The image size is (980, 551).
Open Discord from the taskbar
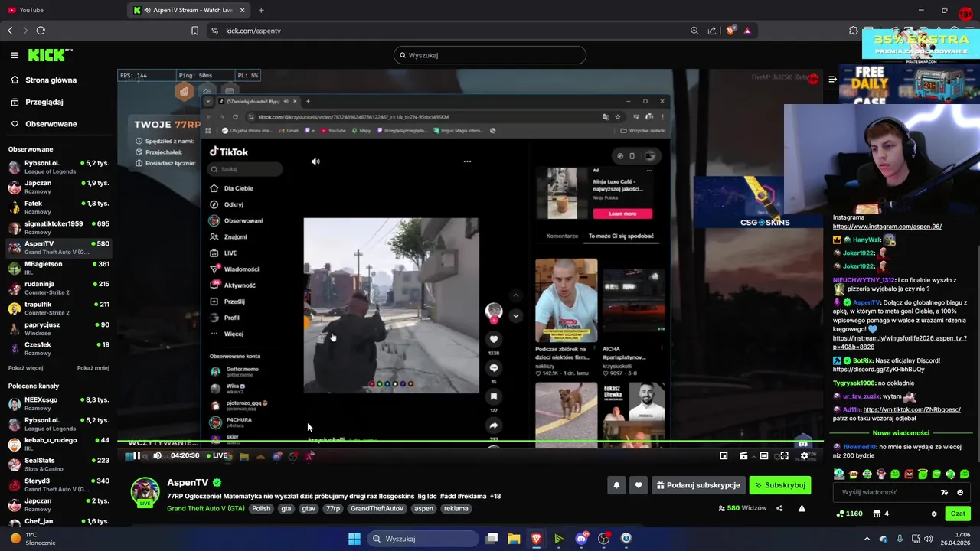(x=581, y=539)
